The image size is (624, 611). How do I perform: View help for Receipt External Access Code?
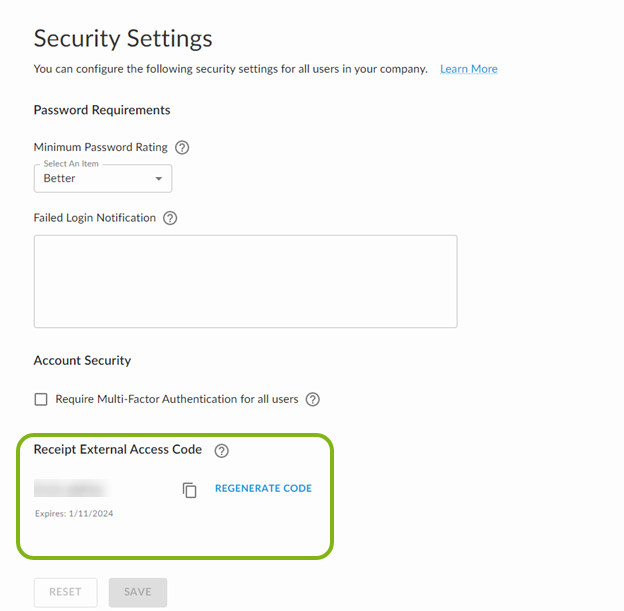222,451
